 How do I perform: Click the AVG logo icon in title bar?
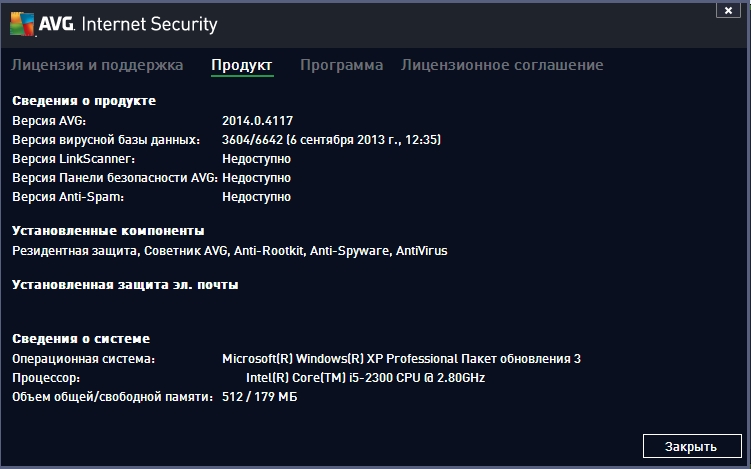pos(22,24)
